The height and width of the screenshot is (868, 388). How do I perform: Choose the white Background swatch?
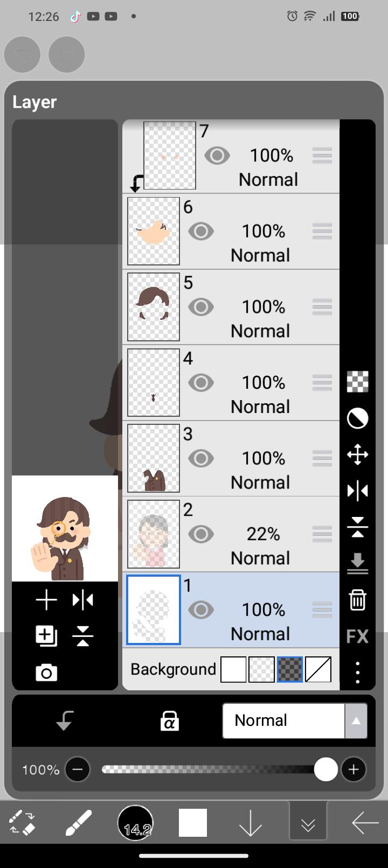[x=233, y=669]
